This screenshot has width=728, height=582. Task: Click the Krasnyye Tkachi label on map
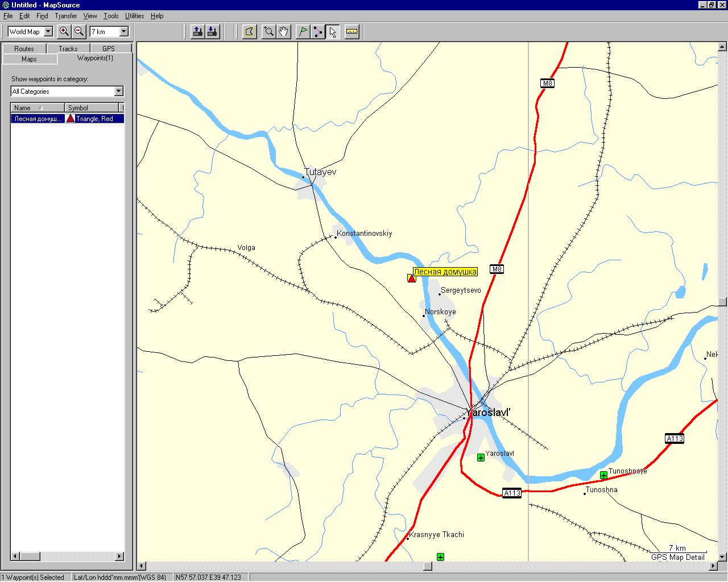(x=437, y=535)
